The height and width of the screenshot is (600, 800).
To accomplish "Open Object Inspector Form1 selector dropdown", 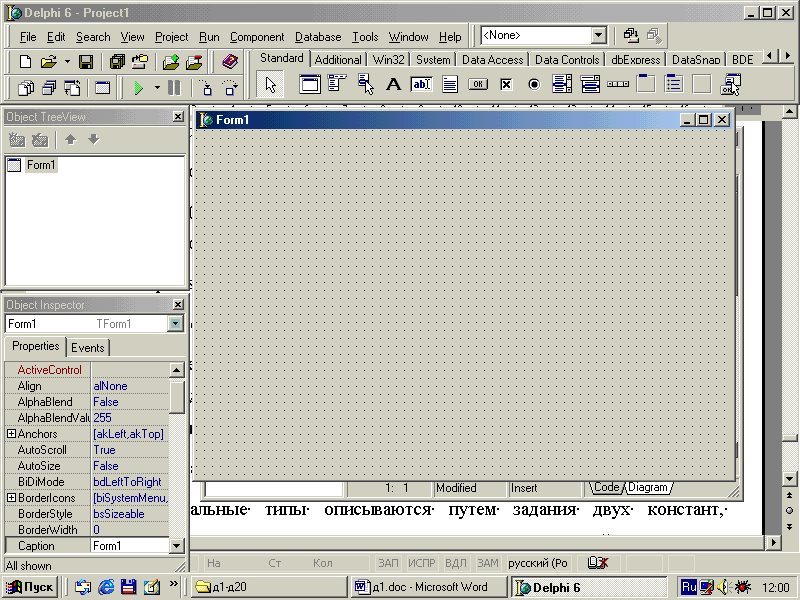I will (x=176, y=323).
